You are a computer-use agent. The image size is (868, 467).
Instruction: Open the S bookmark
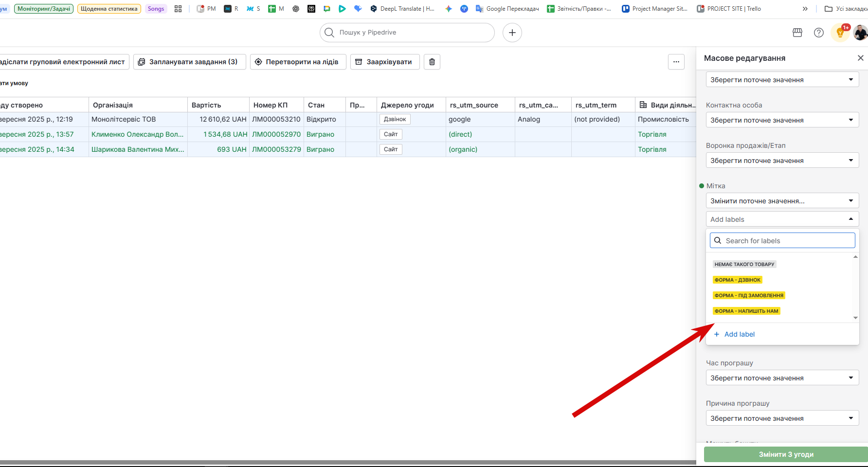point(253,9)
